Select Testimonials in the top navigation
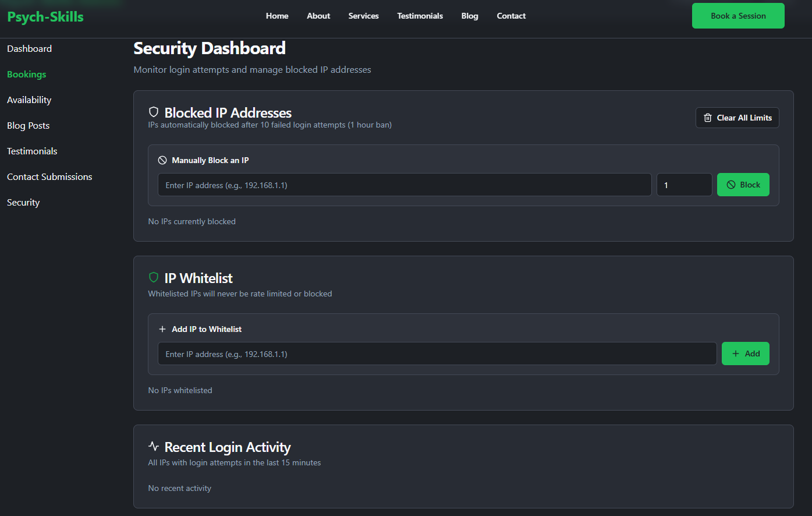The height and width of the screenshot is (516, 812). (420, 16)
